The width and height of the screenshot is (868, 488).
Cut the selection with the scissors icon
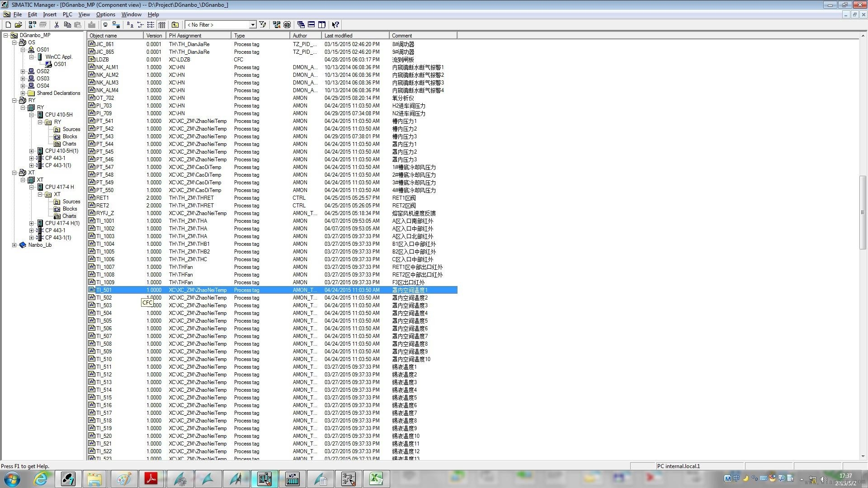point(57,25)
